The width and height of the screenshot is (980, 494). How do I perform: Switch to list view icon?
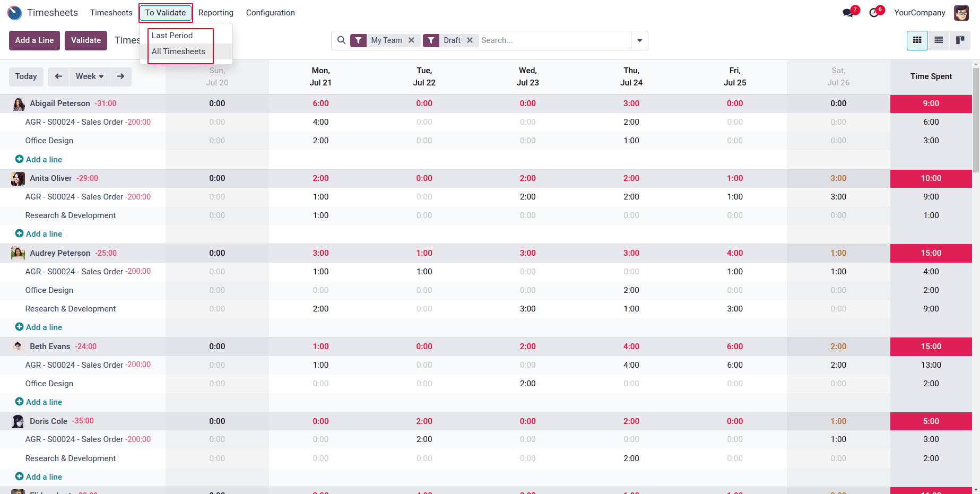tap(938, 40)
